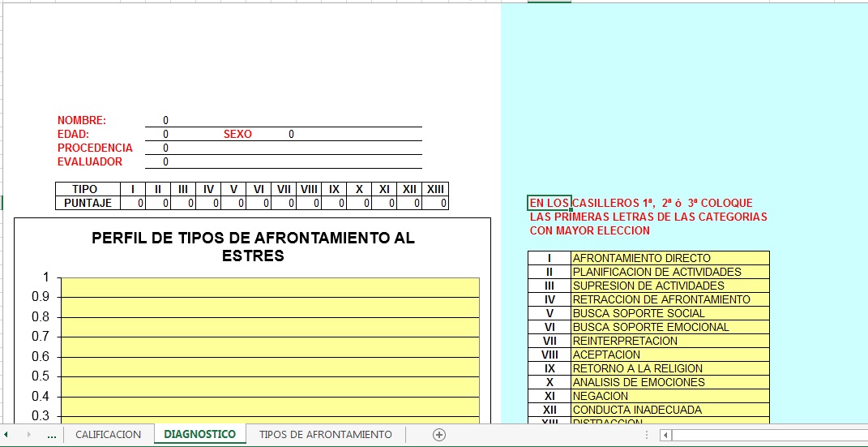Click the yellow chart plot area
The width and height of the screenshot is (868, 447).
pos(270,349)
